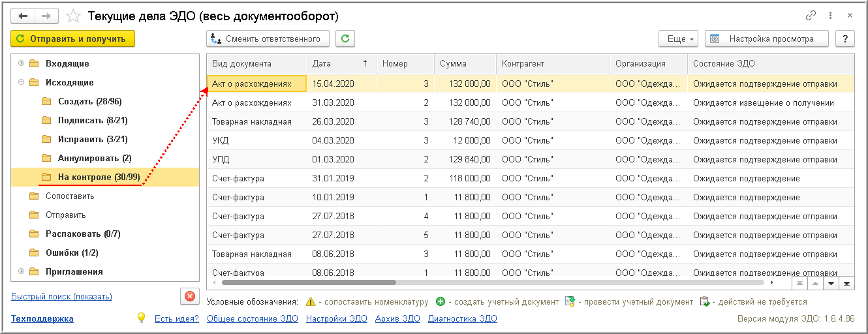
Task: Click the Сменить ответственного button
Action: (268, 39)
